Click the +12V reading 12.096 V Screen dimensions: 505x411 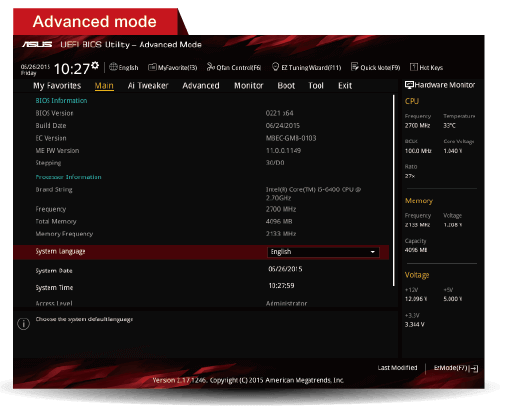pos(416,299)
